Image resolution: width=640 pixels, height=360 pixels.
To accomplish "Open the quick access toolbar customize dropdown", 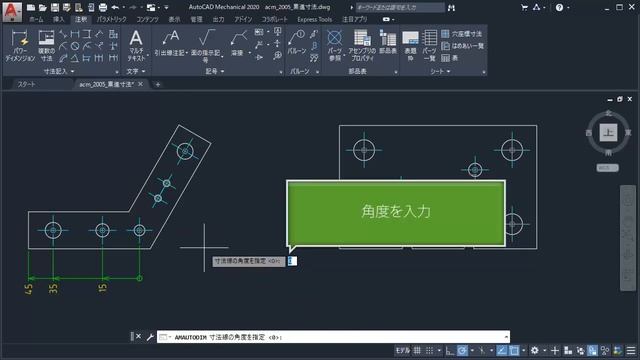I will (167, 7).
